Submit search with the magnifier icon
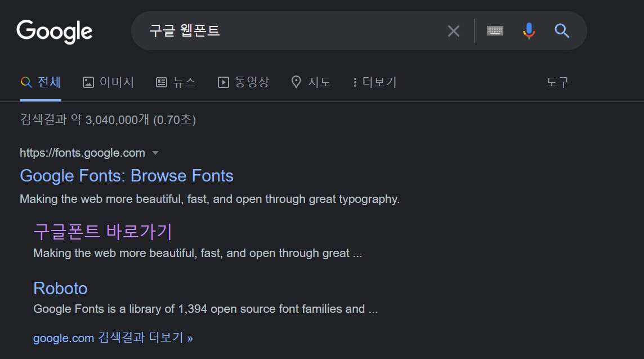The image size is (644, 359). point(562,31)
